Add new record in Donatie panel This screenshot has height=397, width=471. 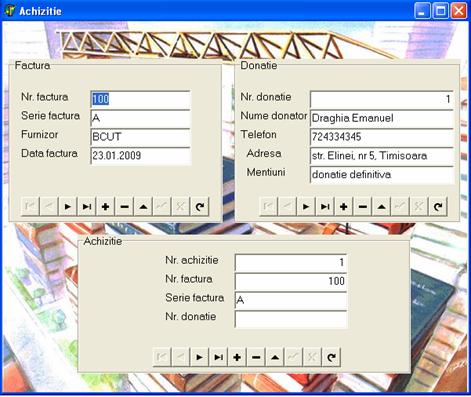click(344, 207)
